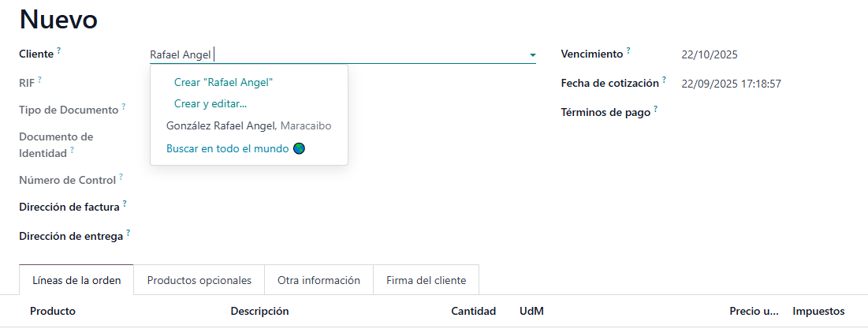
Task: Click the Tipo de Documento help icon
Action: 124,107
